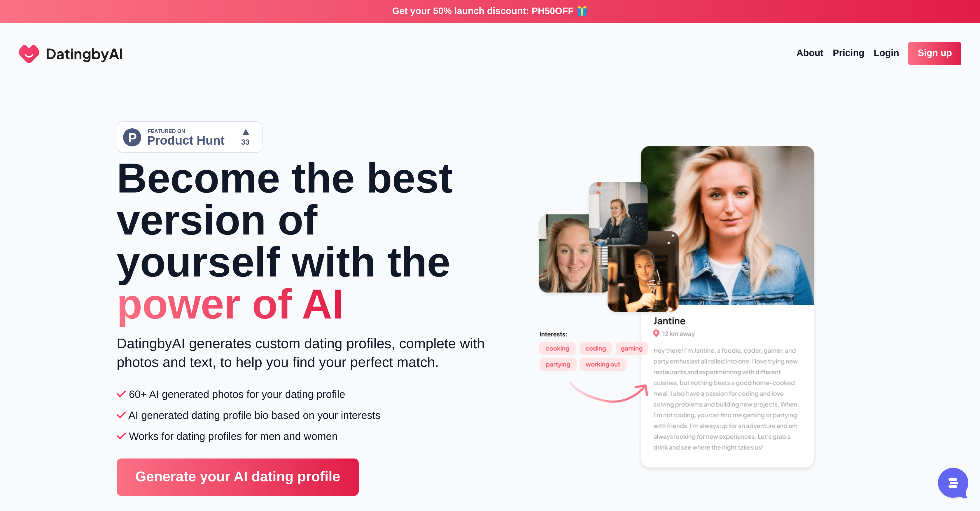Click the Login link in navigation
Screen dimensions: 980x511
click(x=886, y=53)
